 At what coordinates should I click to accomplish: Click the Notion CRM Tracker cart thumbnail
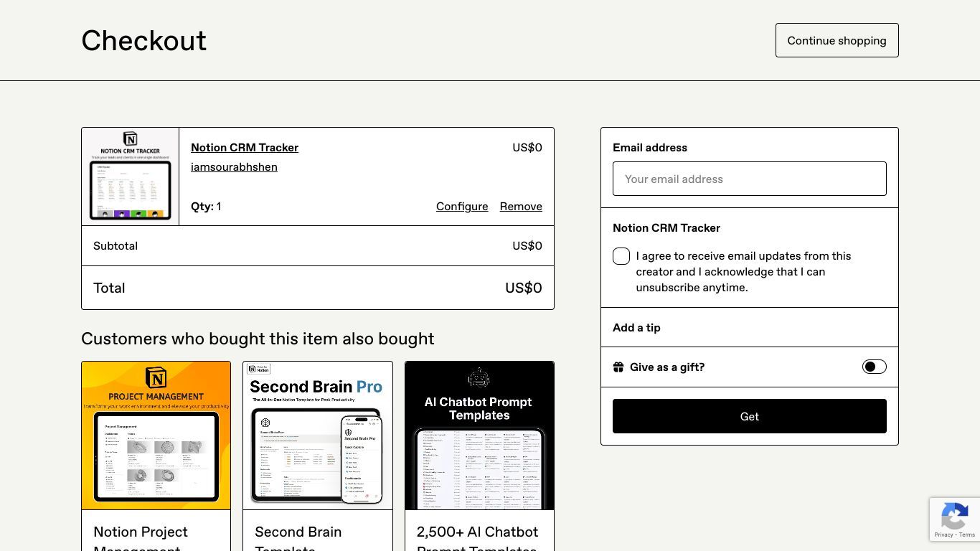click(x=131, y=176)
